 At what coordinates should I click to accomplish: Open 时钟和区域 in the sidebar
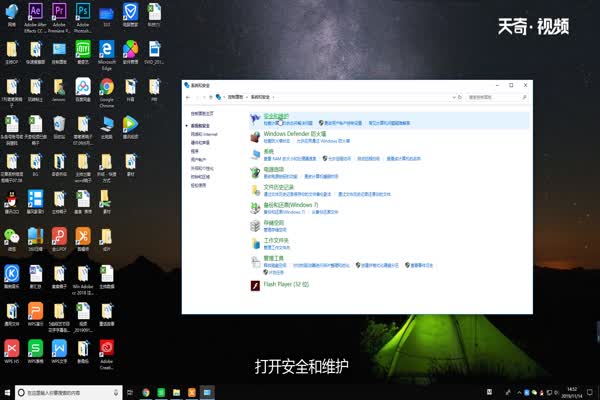click(x=200, y=177)
